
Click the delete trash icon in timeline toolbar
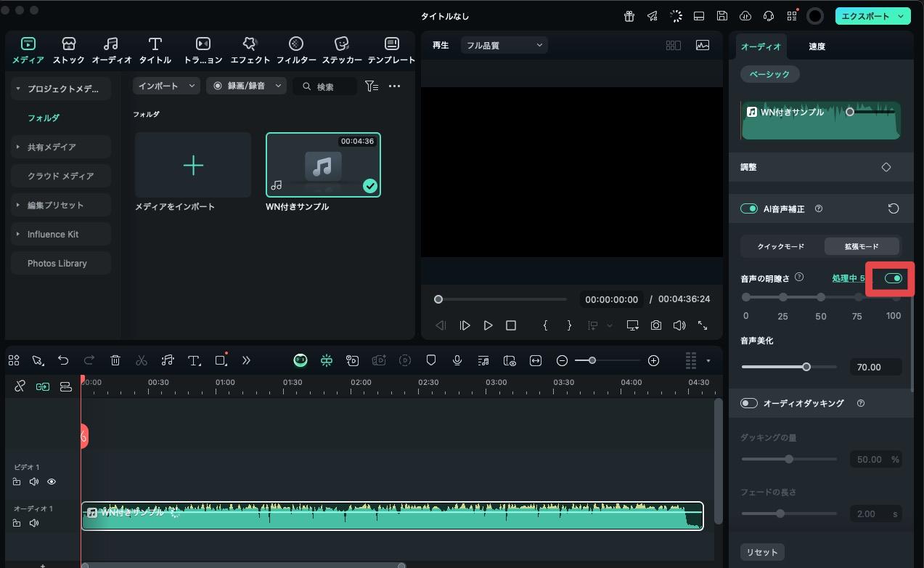tap(115, 360)
